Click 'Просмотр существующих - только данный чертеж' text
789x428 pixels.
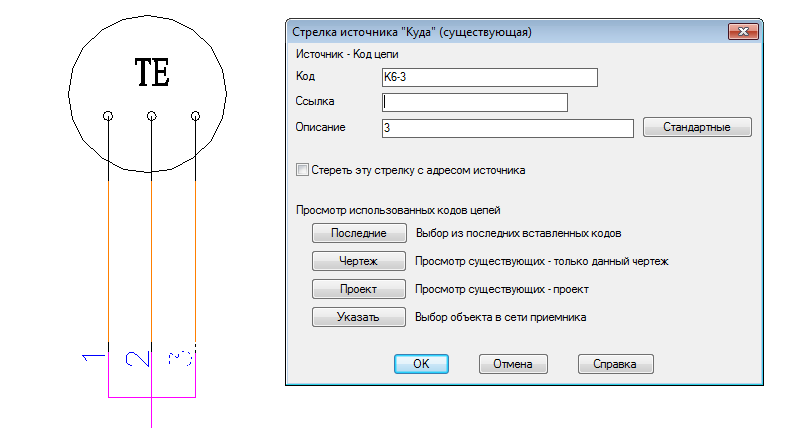[542, 262]
